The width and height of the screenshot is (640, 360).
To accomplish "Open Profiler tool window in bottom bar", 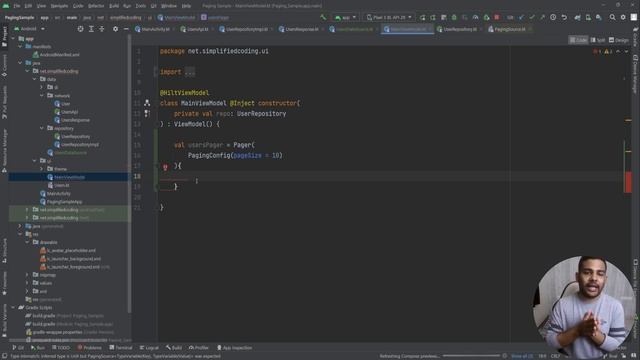I will click(199, 348).
